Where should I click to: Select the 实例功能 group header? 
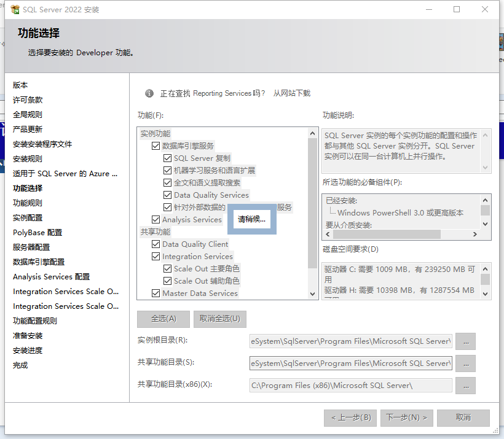point(156,134)
